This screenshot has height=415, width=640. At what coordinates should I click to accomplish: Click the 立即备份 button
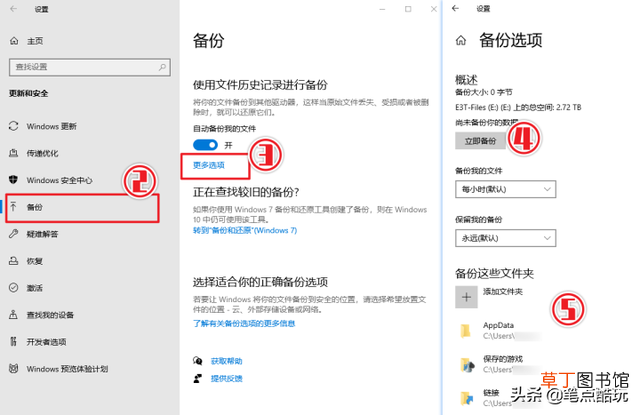coord(480,141)
